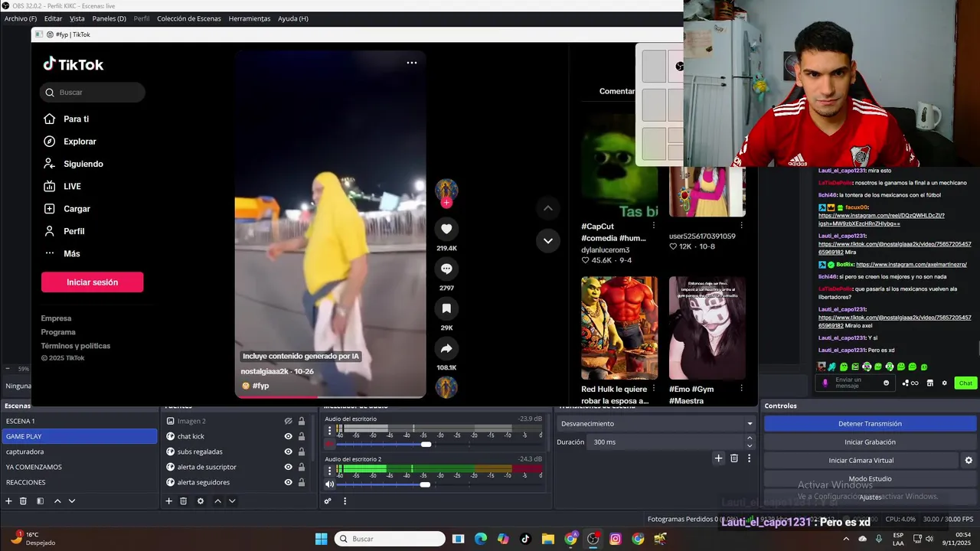Follow creator with the red plus badge
Image resolution: width=980 pixels, height=551 pixels.
pos(446,203)
